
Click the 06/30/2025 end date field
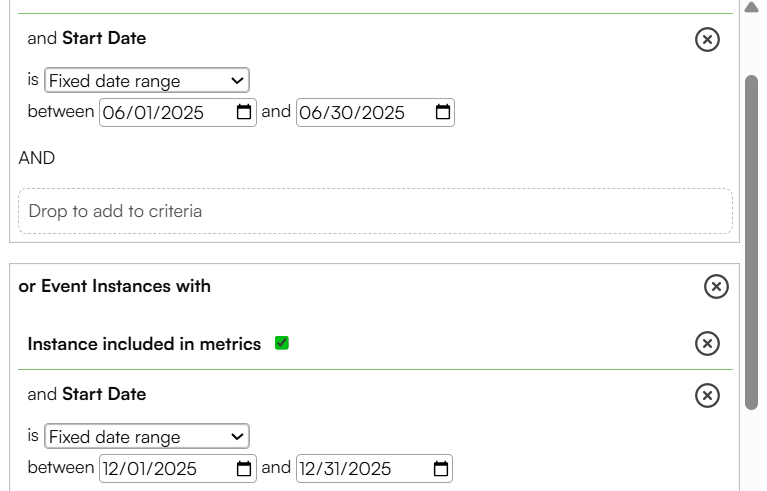[375, 112]
